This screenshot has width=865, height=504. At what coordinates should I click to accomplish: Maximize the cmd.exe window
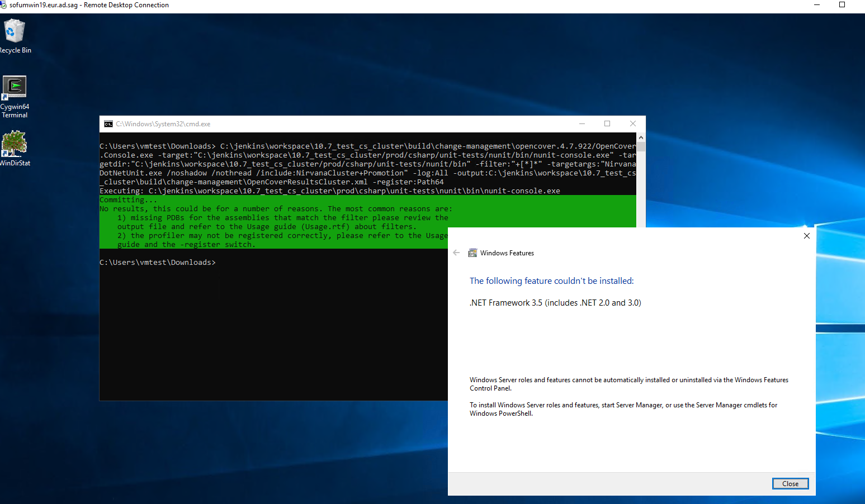(607, 124)
